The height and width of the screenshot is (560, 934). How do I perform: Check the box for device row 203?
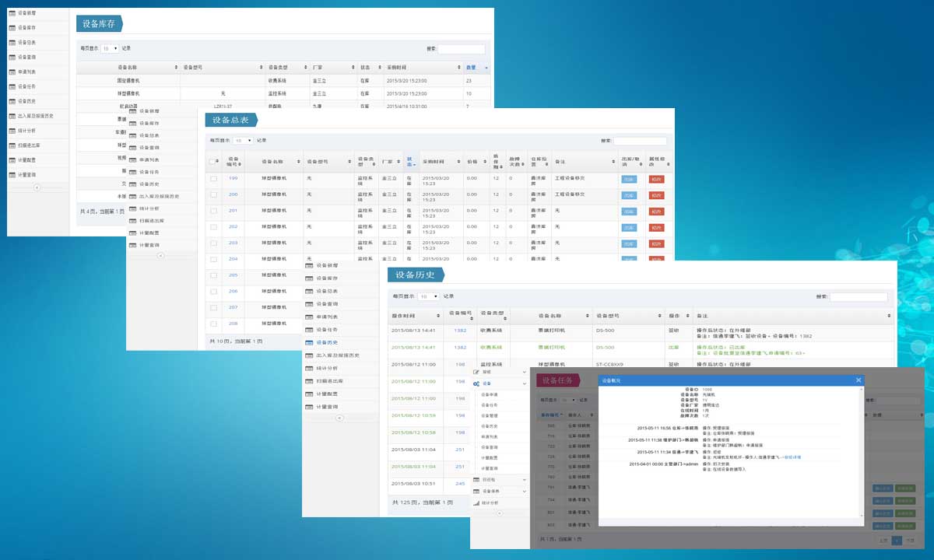point(213,243)
